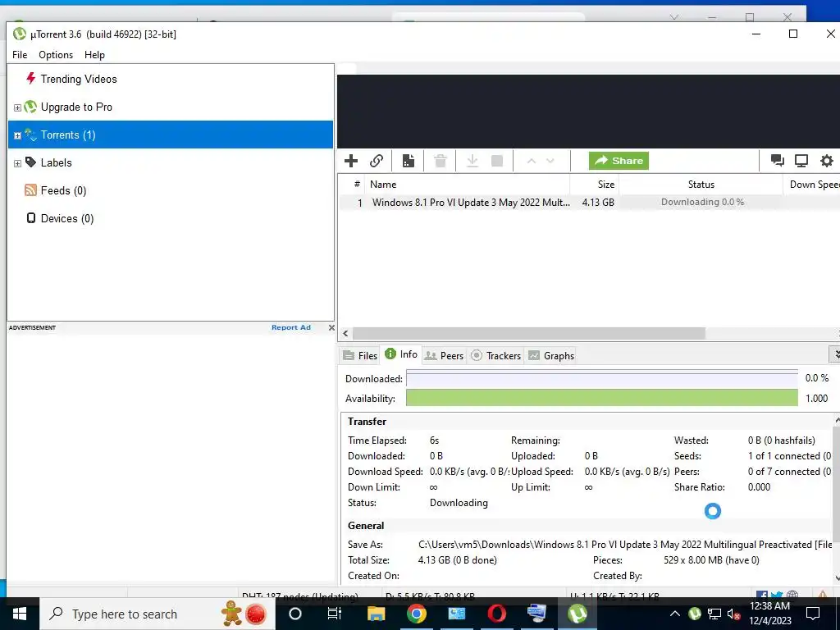Viewport: 840px width, 630px height.
Task: Click the Stop torrent square icon
Action: [497, 161]
